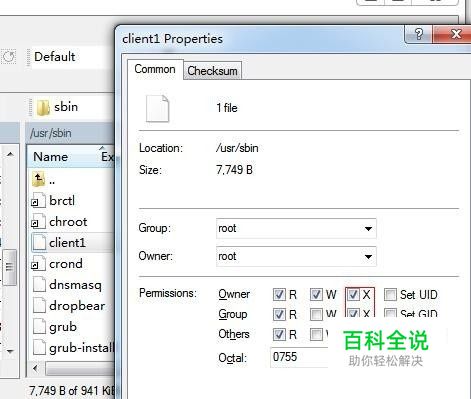
Task: Click down arrow of left panel scrollbar
Action: (10, 351)
